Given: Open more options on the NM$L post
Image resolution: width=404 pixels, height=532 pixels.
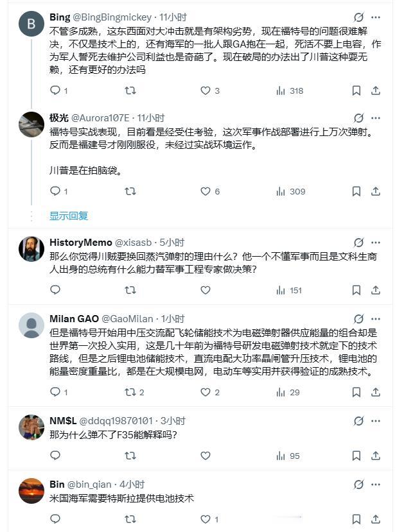Looking at the screenshot, I should click(376, 421).
